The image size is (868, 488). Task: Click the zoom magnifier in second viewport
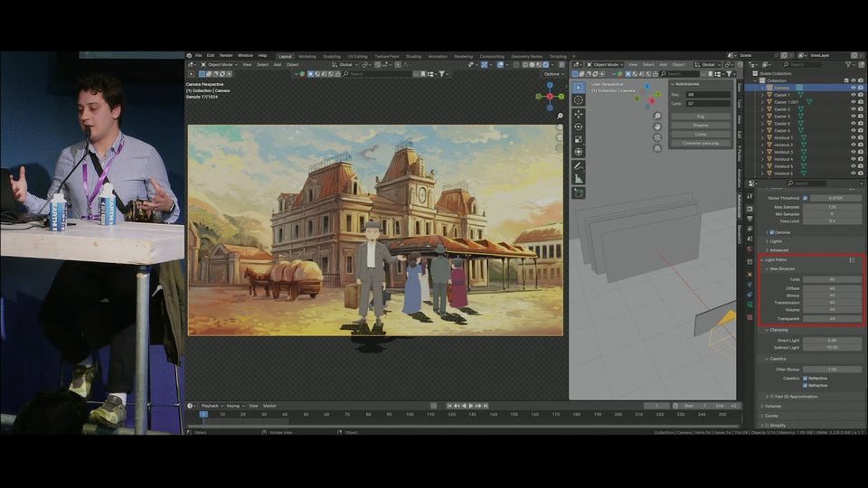click(x=657, y=116)
